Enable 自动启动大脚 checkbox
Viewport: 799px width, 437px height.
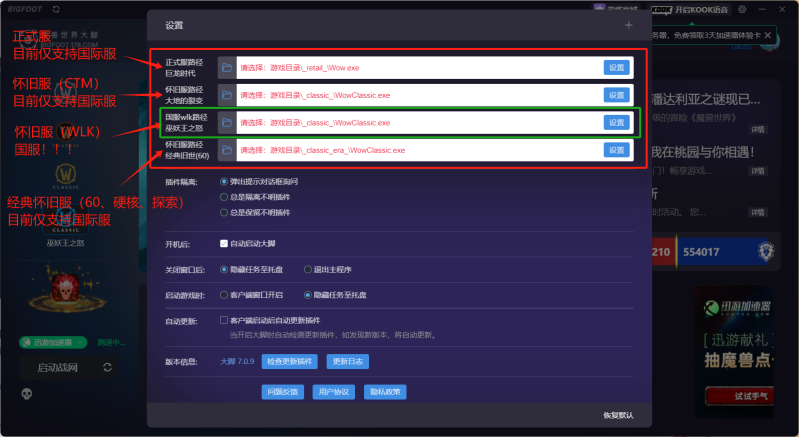click(224, 243)
